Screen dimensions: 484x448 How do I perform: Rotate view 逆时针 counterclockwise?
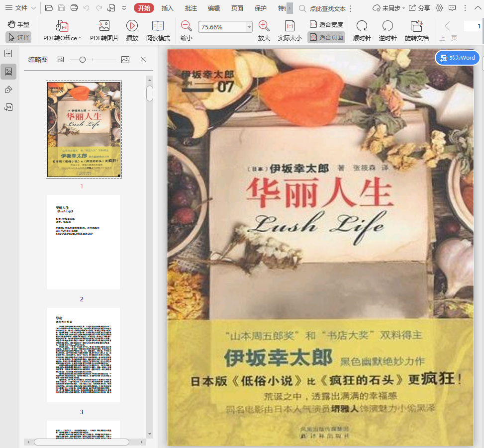pos(387,30)
